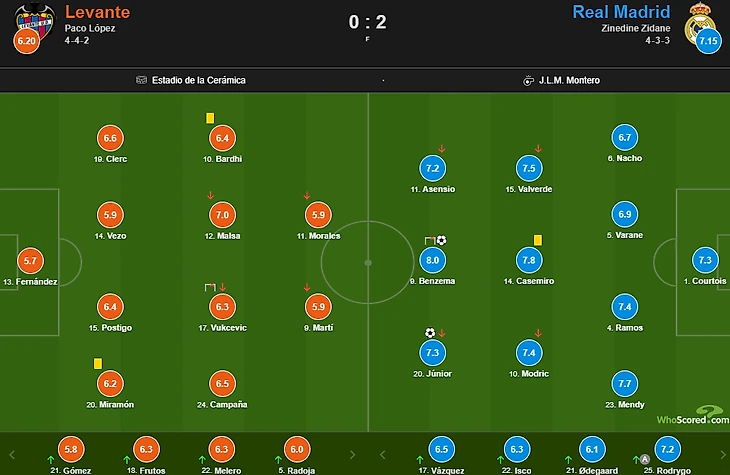Image resolution: width=730 pixels, height=475 pixels.
Task: Click Bardhi's yellow card icon
Action: click(210, 118)
